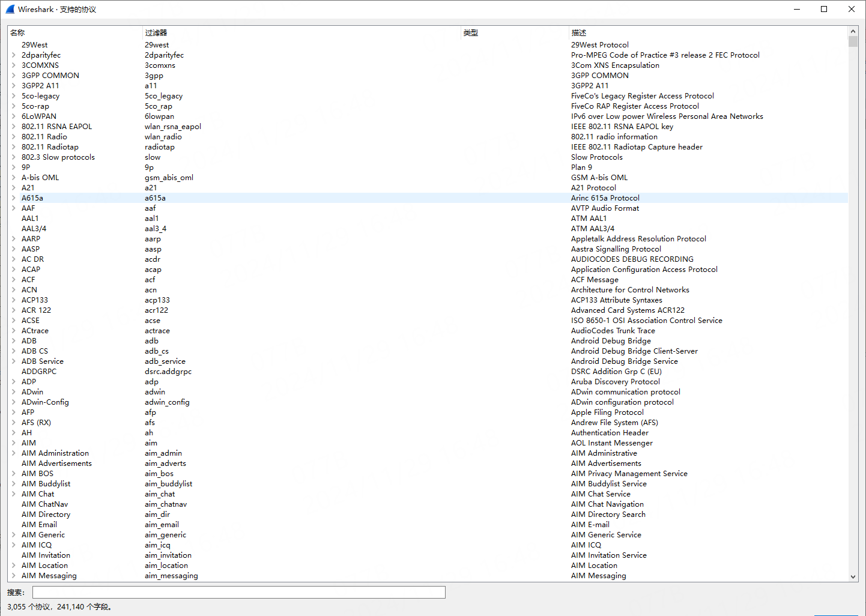Image resolution: width=866 pixels, height=616 pixels.
Task: Select the AIM Administration row
Action: tap(428, 453)
